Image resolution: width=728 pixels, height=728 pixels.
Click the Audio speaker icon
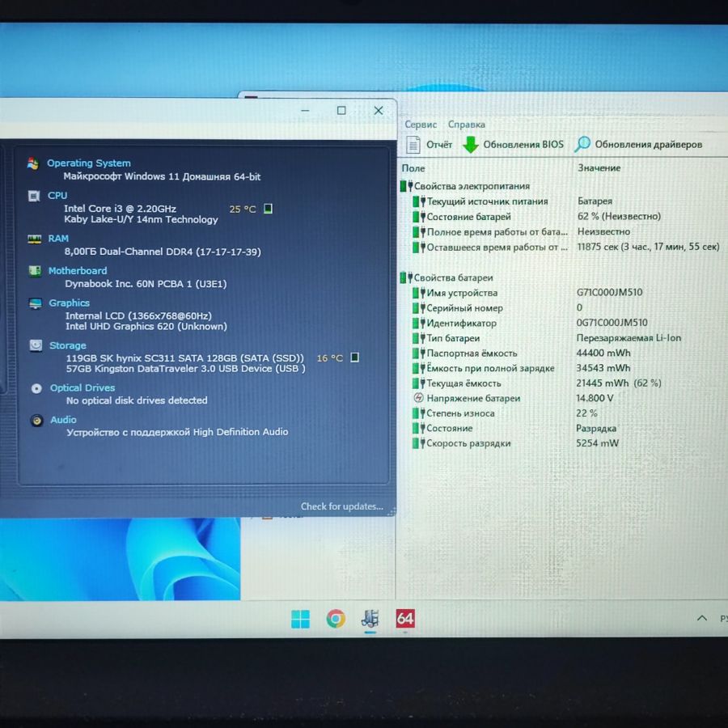pos(36,420)
